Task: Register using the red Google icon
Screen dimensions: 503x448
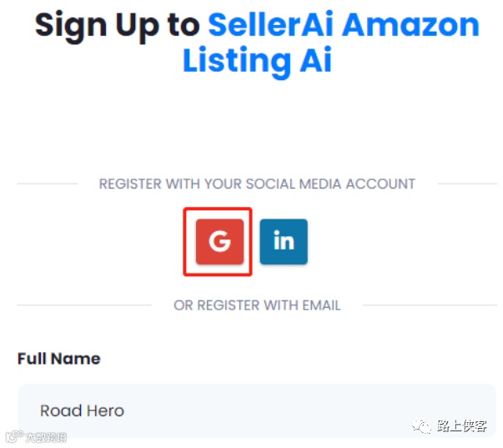Action: [x=219, y=242]
